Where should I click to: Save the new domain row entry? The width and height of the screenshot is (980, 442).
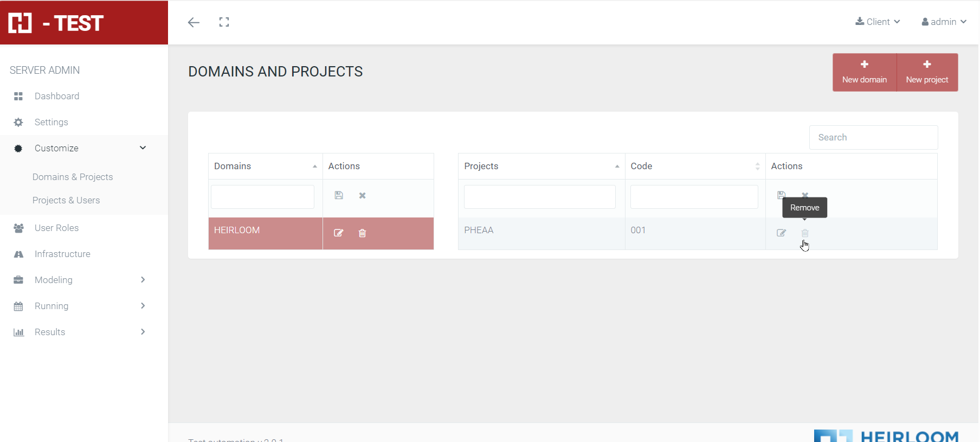[x=339, y=195]
